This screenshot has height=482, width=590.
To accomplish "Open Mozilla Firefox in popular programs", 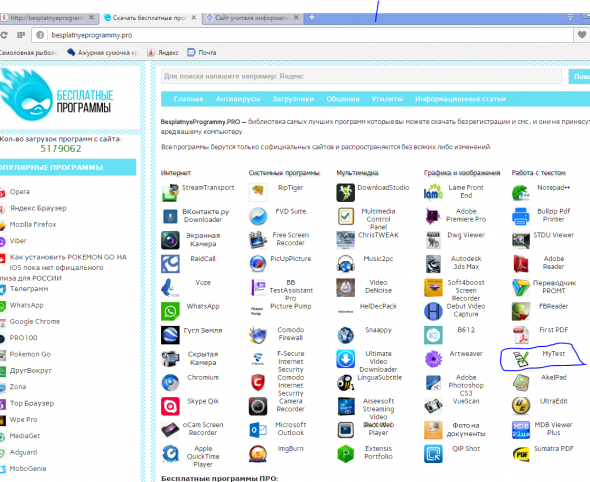I will 33,224.
